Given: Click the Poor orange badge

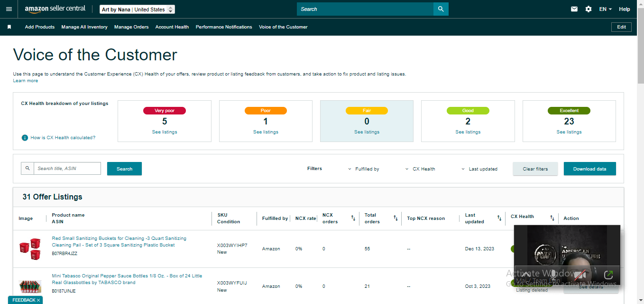Looking at the screenshot, I should coord(266,111).
